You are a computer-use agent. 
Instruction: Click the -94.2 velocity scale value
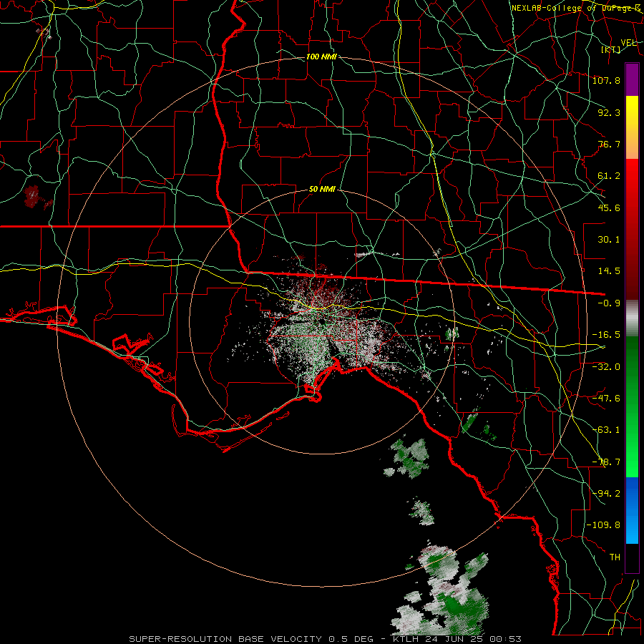pos(606,493)
